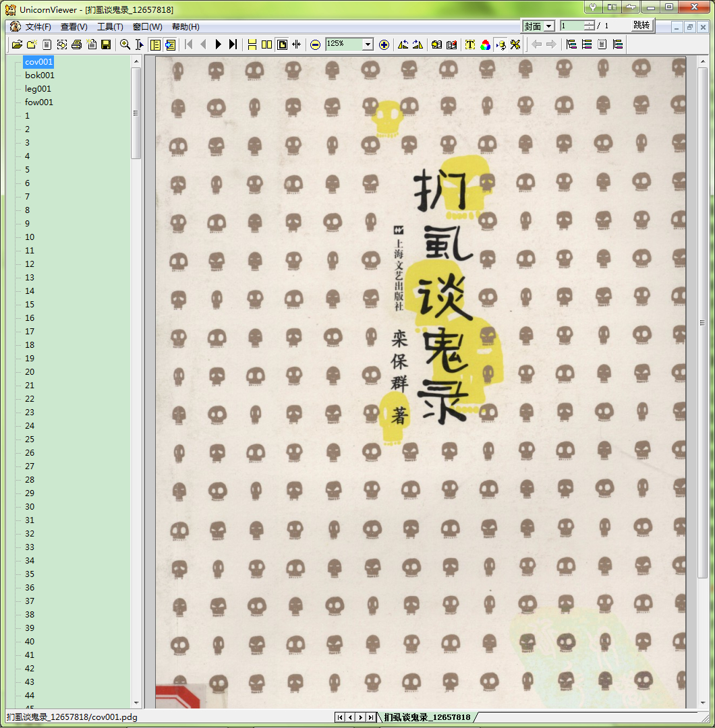The width and height of the screenshot is (715, 728).
Task: Select page 20 in the page tree
Action: click(30, 372)
